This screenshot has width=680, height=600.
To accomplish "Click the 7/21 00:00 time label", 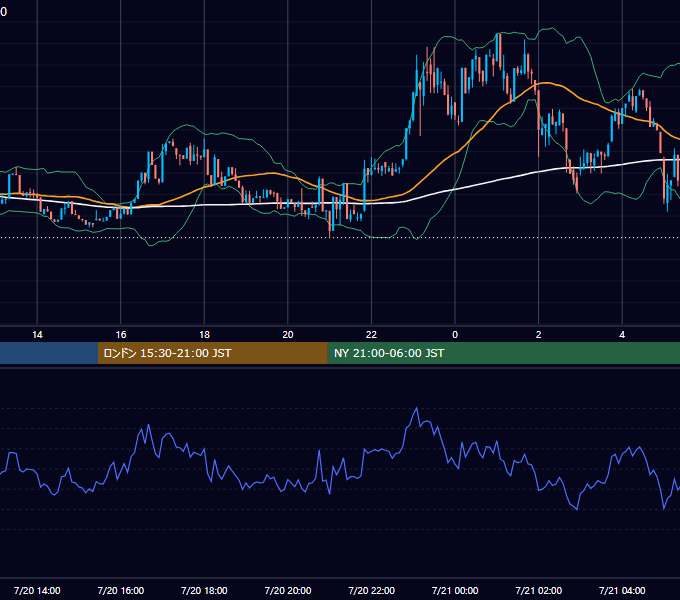I will click(455, 590).
